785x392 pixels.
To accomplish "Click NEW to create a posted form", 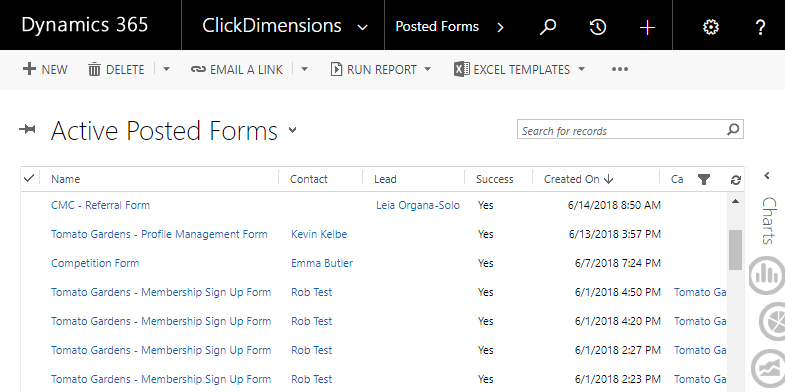I will click(x=45, y=69).
